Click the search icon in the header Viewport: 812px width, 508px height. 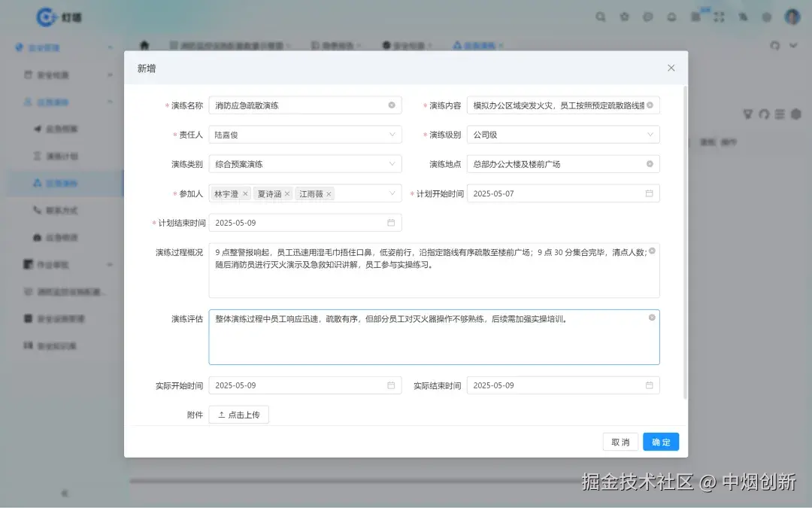pos(600,17)
